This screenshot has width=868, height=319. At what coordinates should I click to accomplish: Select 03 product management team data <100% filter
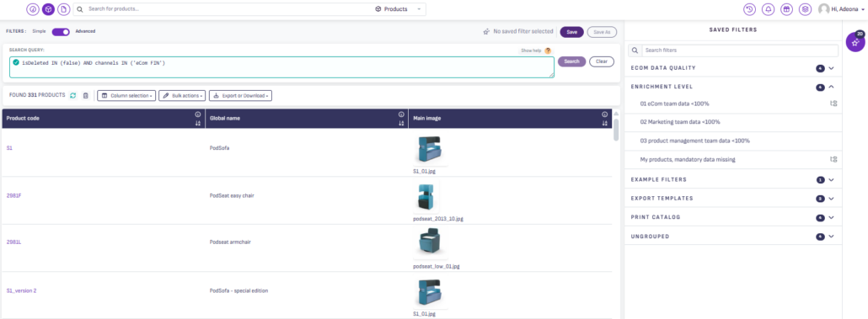(694, 141)
